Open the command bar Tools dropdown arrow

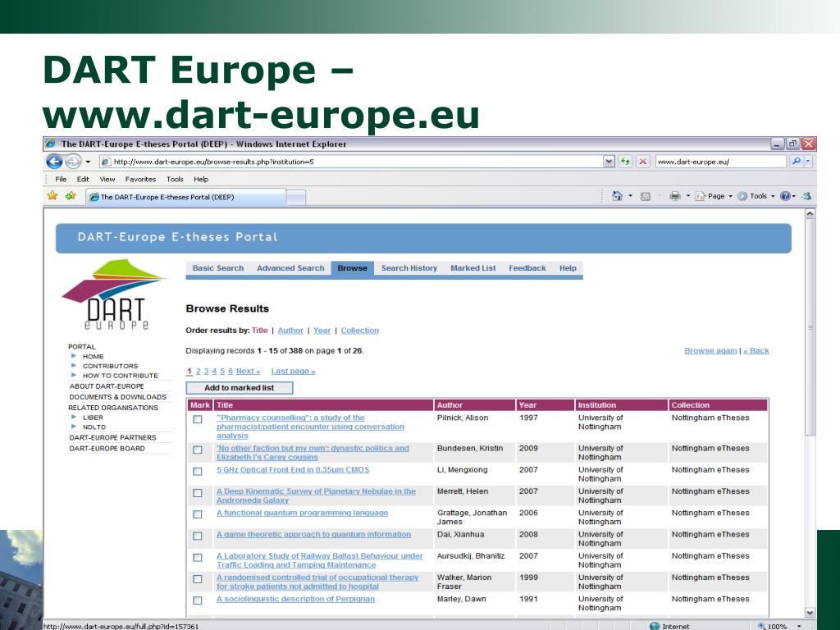[x=773, y=196]
